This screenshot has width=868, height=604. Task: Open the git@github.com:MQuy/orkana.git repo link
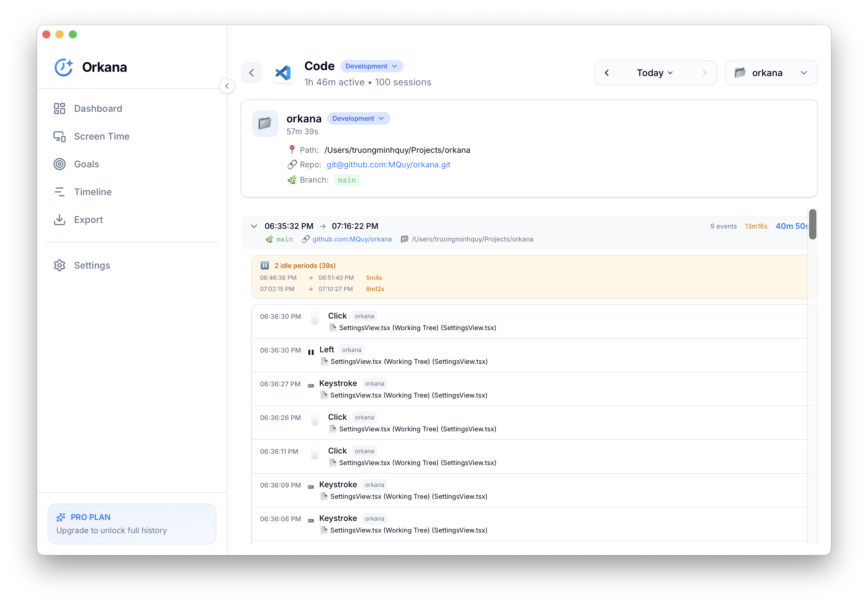388,164
